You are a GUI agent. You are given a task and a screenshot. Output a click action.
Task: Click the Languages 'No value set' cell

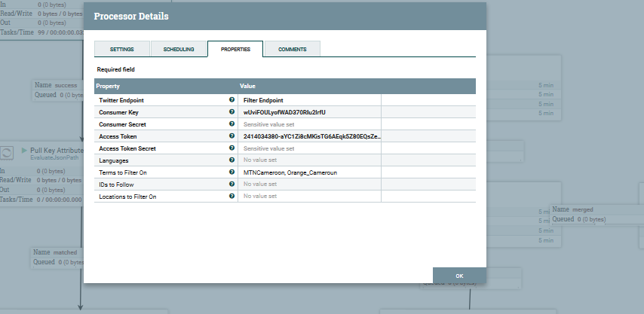click(x=310, y=160)
